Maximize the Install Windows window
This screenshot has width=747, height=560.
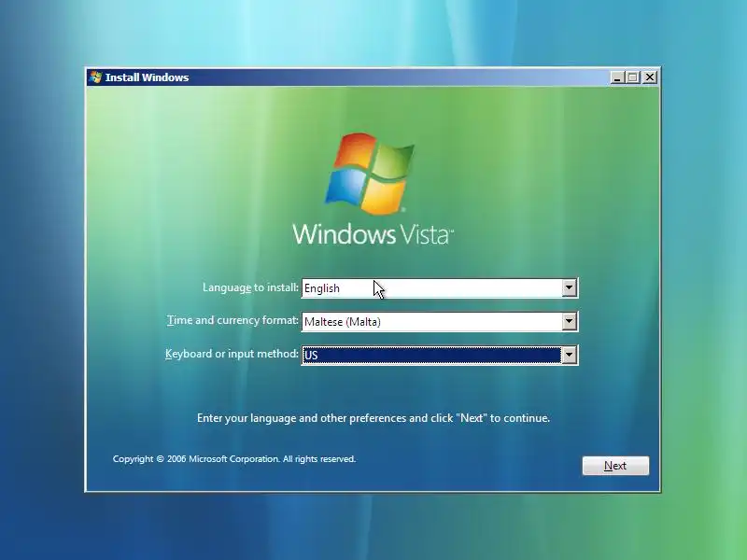pyautogui.click(x=633, y=77)
